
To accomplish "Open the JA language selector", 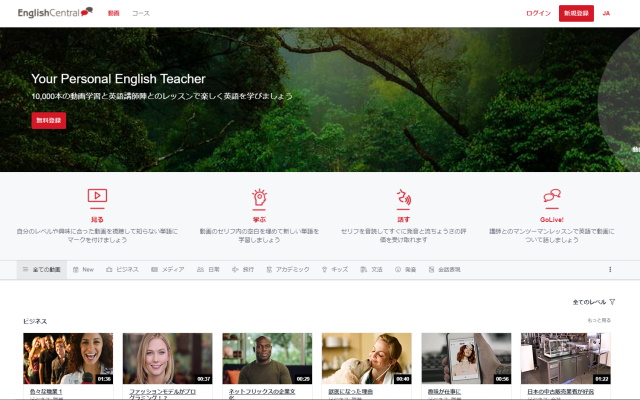I will click(606, 13).
